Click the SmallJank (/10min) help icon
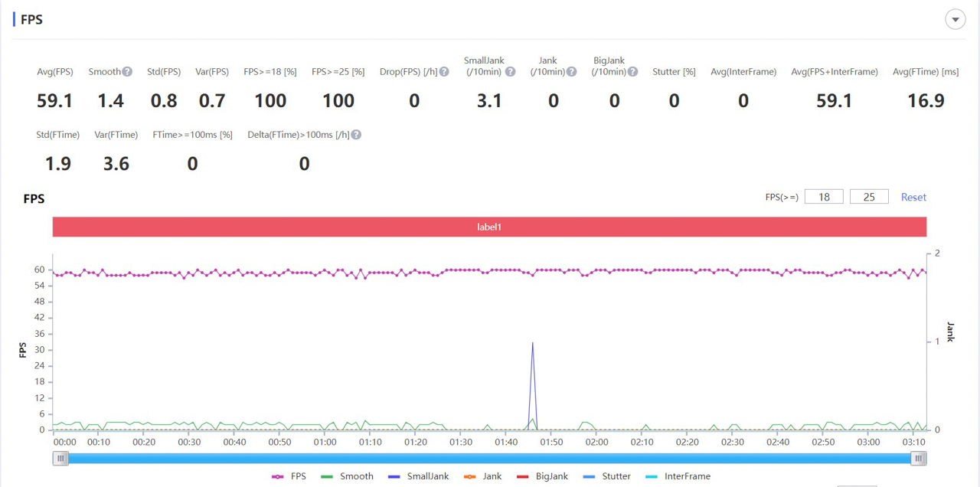This screenshot has width=980, height=487. (x=510, y=72)
